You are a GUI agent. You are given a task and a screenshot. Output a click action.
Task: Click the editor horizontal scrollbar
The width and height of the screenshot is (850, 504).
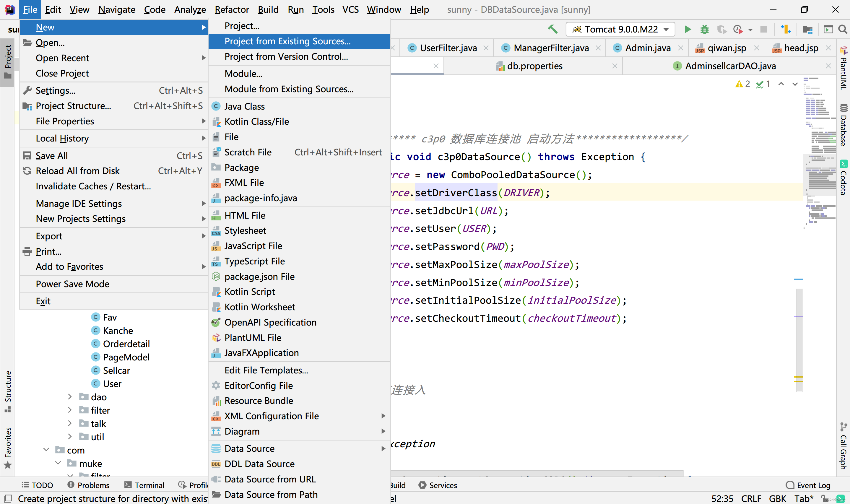click(x=537, y=473)
